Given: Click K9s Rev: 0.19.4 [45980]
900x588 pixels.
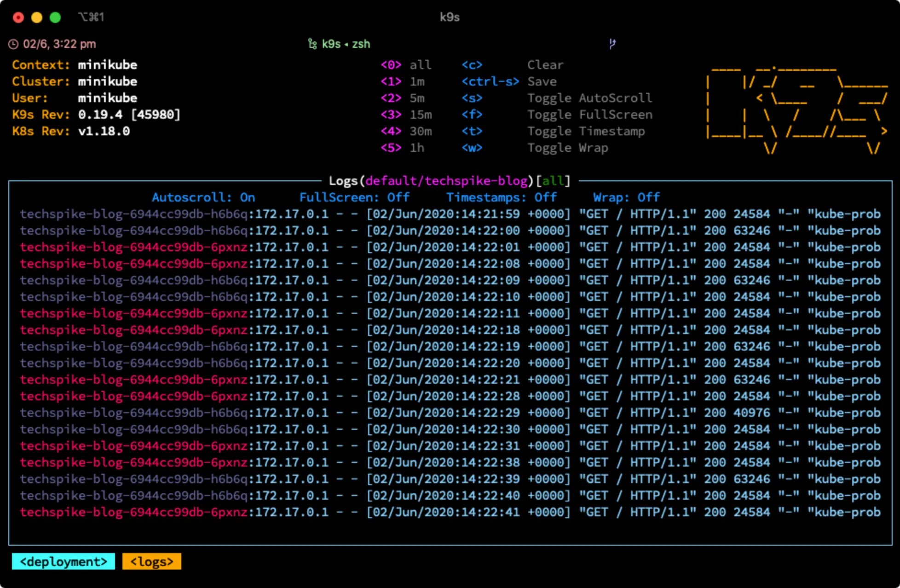Looking at the screenshot, I should tap(96, 115).
